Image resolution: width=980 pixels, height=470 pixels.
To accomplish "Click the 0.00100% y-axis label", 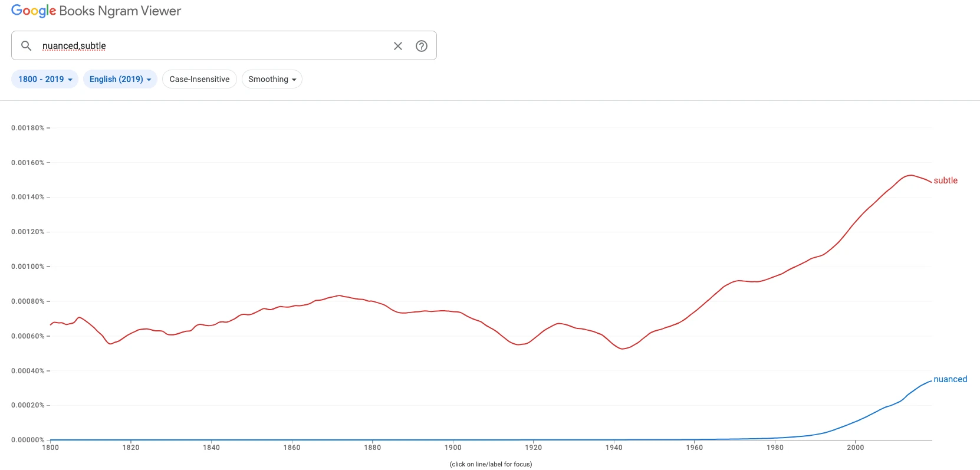I will (28, 267).
